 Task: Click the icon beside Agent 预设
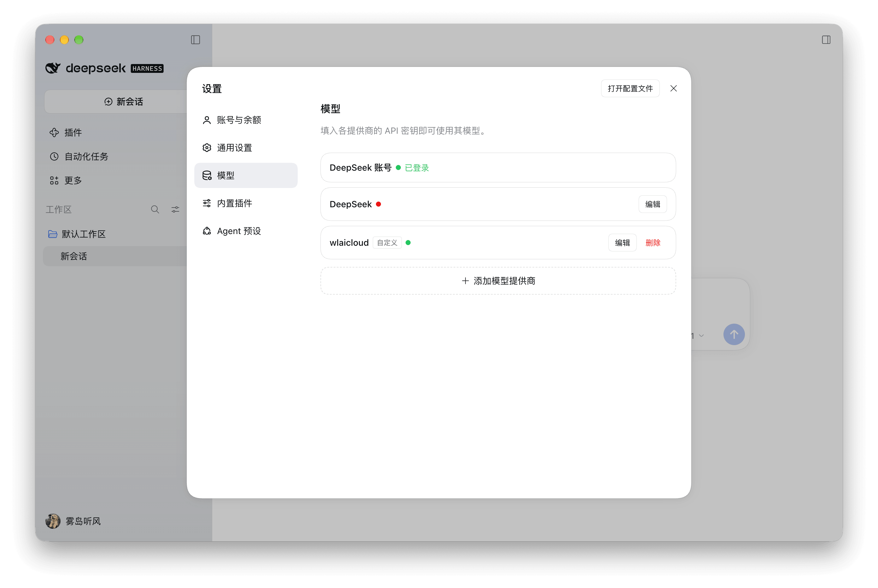pos(207,231)
